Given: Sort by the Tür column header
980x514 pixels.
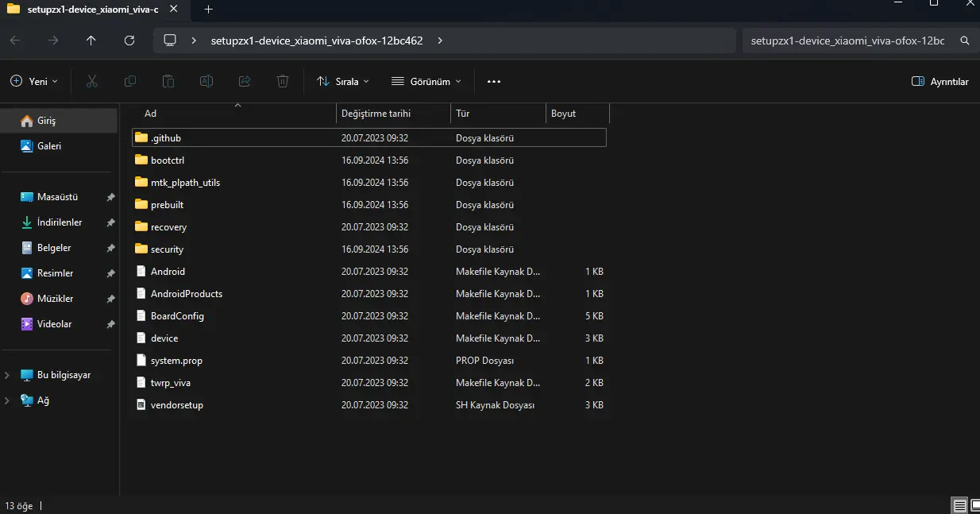Looking at the screenshot, I should coord(498,114).
